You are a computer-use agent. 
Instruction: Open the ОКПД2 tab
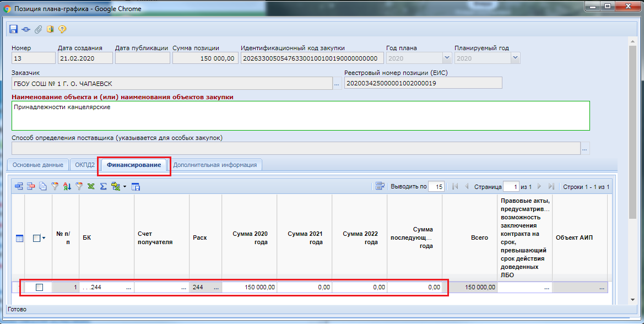coord(84,165)
